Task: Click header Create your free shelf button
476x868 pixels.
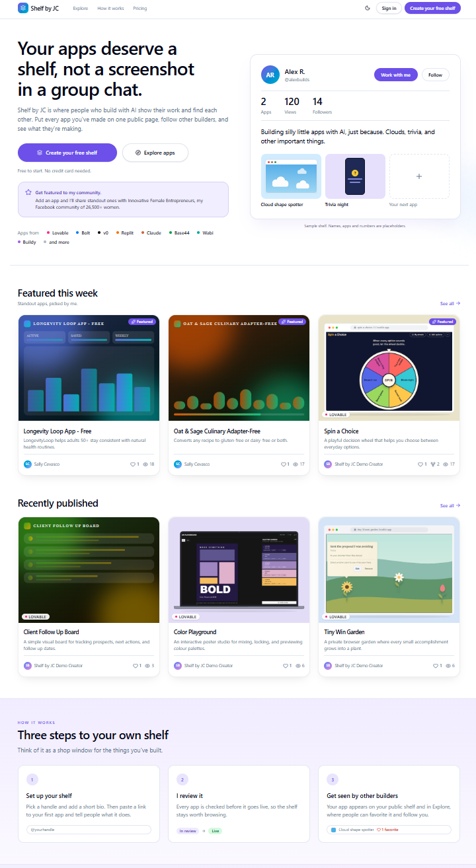Action: coord(432,8)
